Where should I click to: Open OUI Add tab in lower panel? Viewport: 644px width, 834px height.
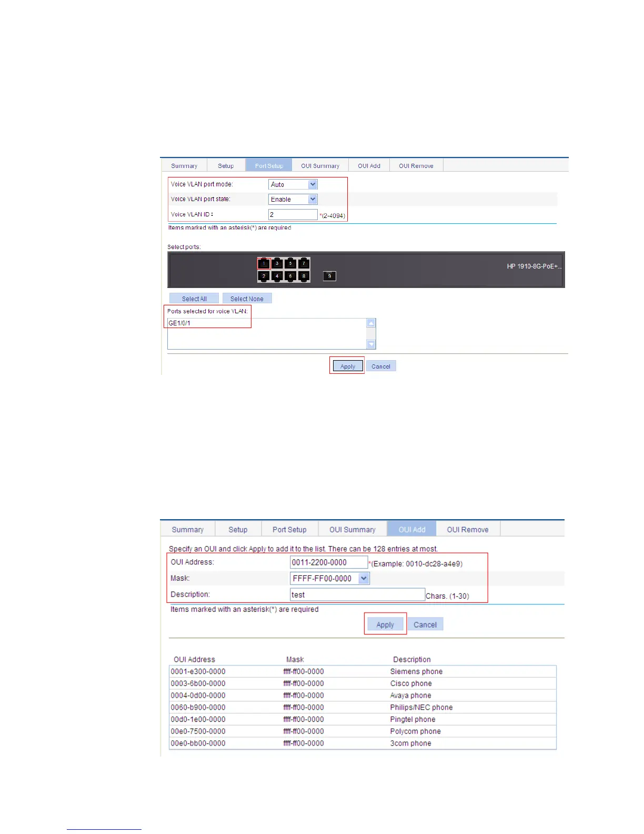pos(412,529)
